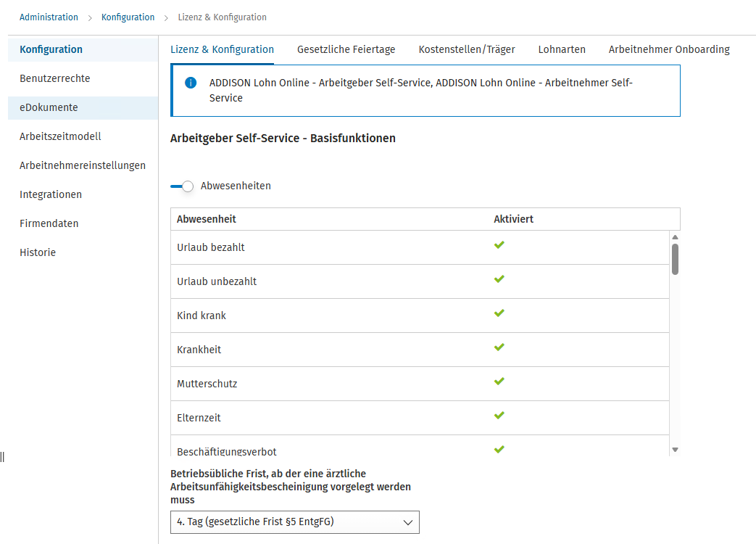Open Benutzerrechte in the sidebar
The height and width of the screenshot is (544, 756).
pyautogui.click(x=83, y=78)
